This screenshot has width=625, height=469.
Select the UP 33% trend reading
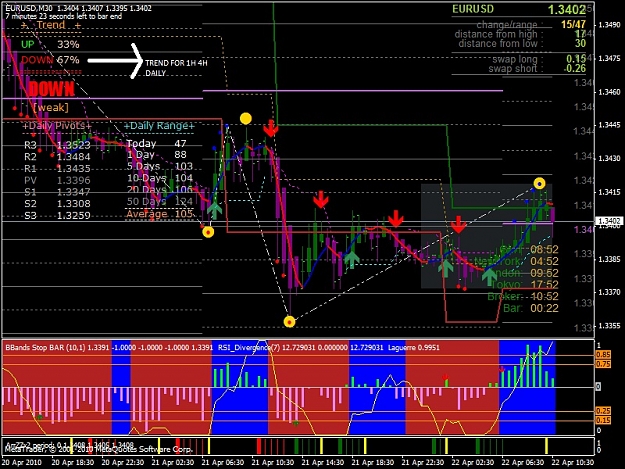[50, 44]
